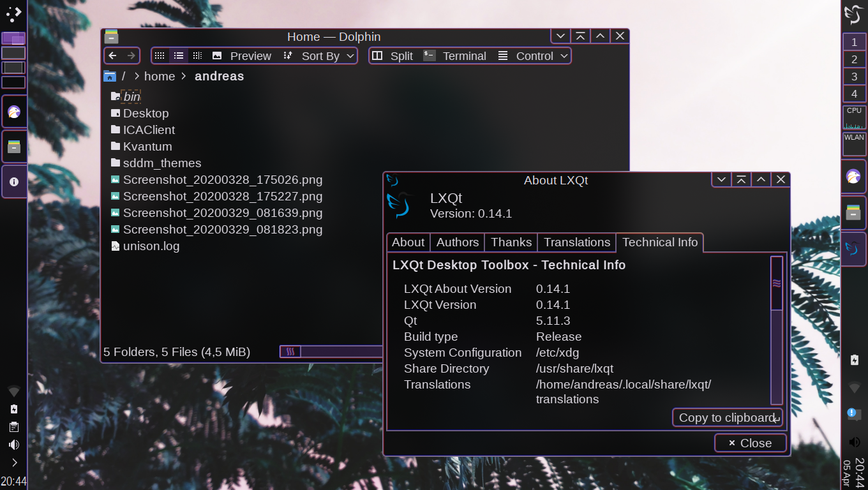Switch Dolphin to details tree view
Image resolution: width=868 pixels, height=490 pixels.
pos(198,56)
